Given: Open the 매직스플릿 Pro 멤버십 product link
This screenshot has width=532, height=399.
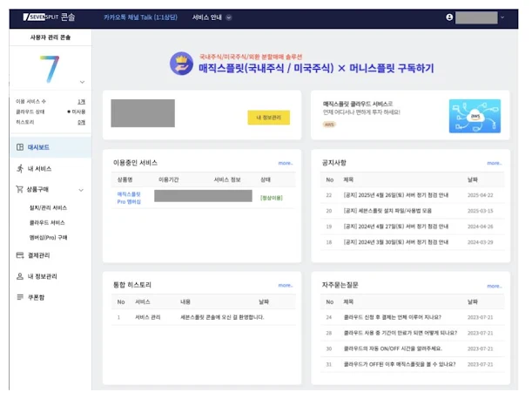Looking at the screenshot, I should point(129,198).
